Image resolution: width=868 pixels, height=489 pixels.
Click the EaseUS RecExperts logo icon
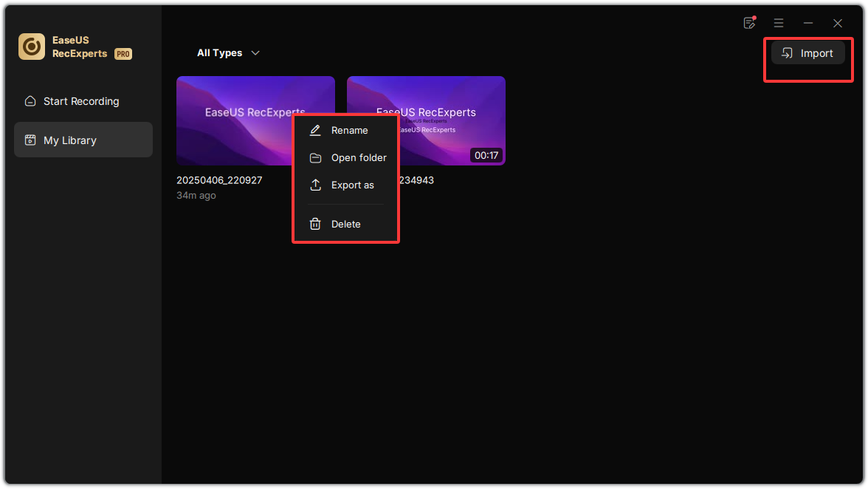32,47
